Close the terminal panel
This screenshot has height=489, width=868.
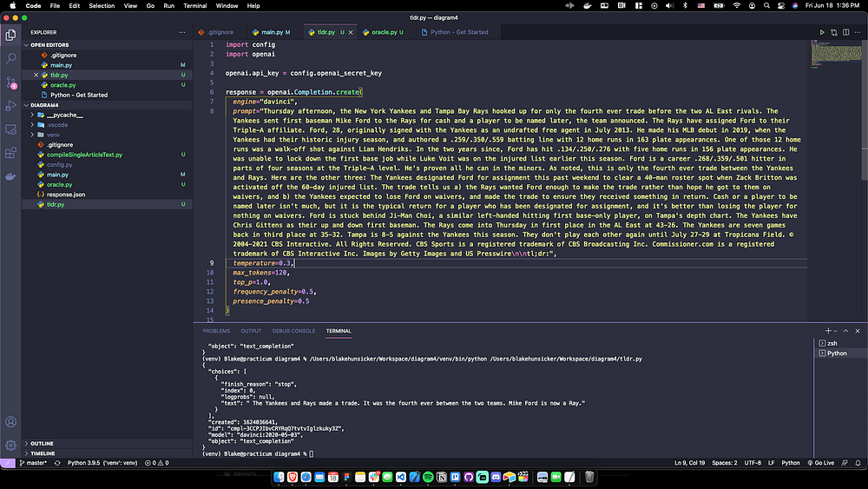pyautogui.click(x=858, y=331)
